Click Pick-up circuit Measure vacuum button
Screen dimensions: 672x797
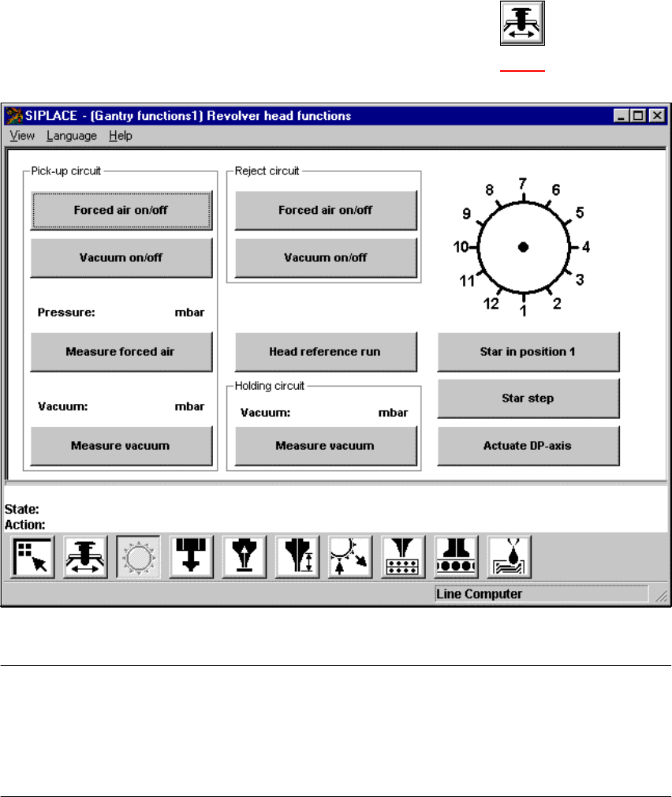click(121, 446)
